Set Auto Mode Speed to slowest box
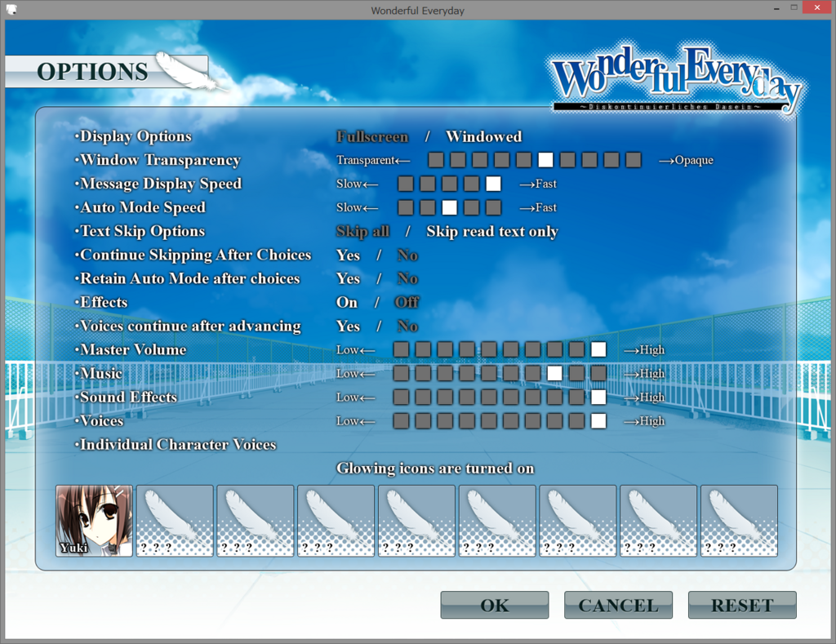Screen dimensions: 836x644 406,207
